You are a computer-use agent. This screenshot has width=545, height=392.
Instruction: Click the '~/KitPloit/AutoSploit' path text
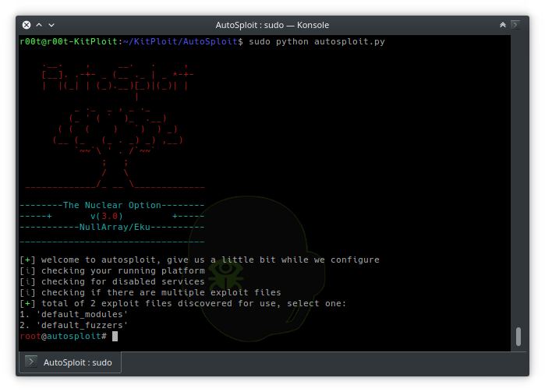180,42
